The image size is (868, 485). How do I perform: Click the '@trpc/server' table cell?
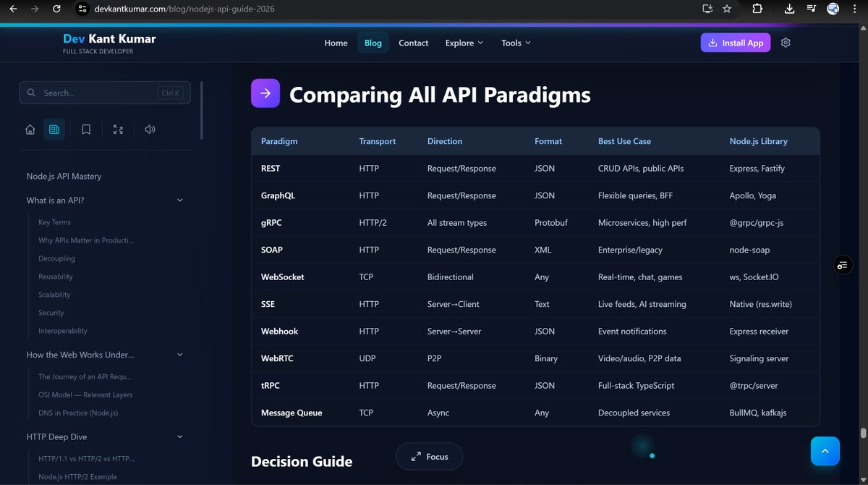(754, 386)
